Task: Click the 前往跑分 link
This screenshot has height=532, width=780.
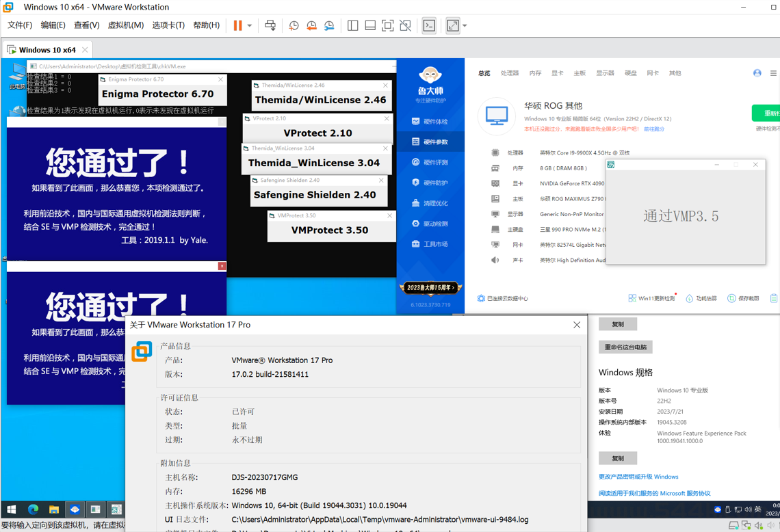Action: (x=654, y=129)
